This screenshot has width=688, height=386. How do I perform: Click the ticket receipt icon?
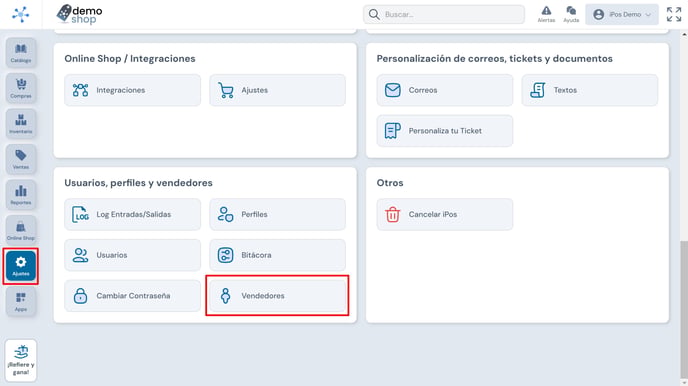(392, 131)
